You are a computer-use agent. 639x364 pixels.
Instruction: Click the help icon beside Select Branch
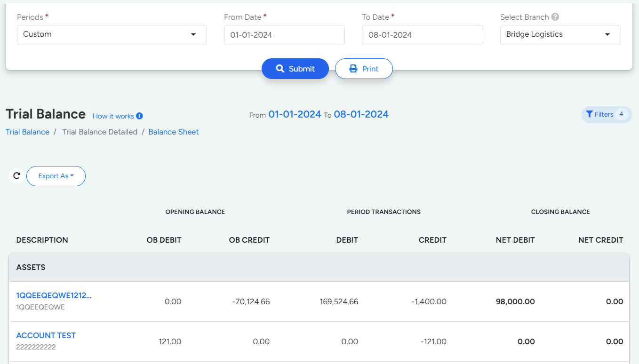click(x=555, y=17)
